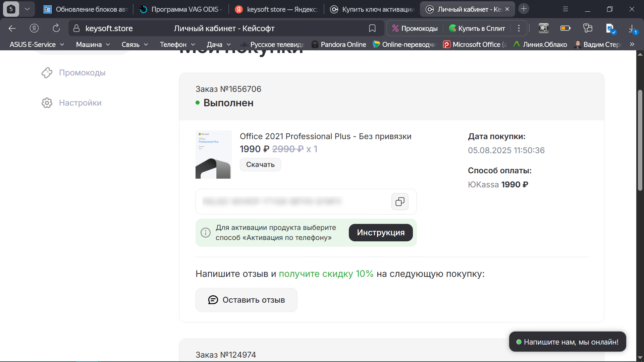Open the browser hamburger menu
The image size is (644, 362).
tap(566, 9)
